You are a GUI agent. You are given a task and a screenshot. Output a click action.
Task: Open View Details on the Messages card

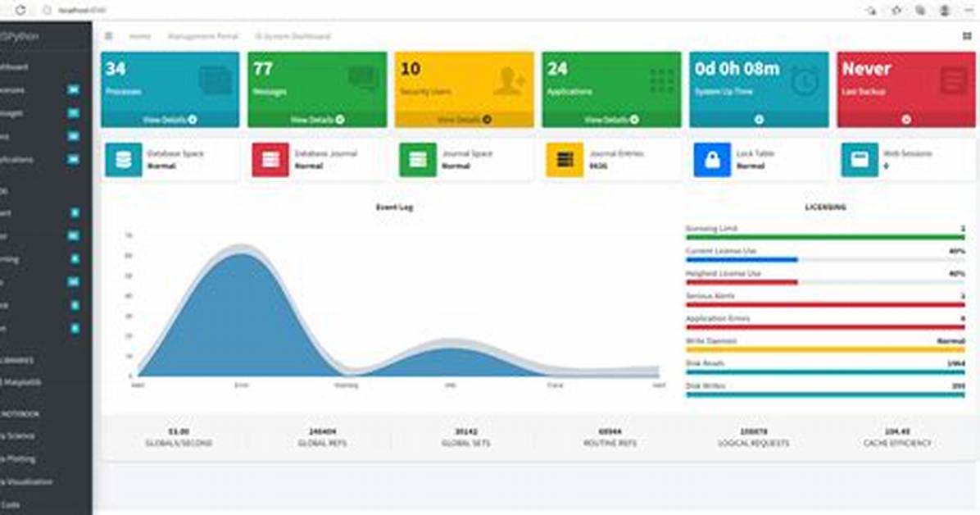[x=317, y=120]
